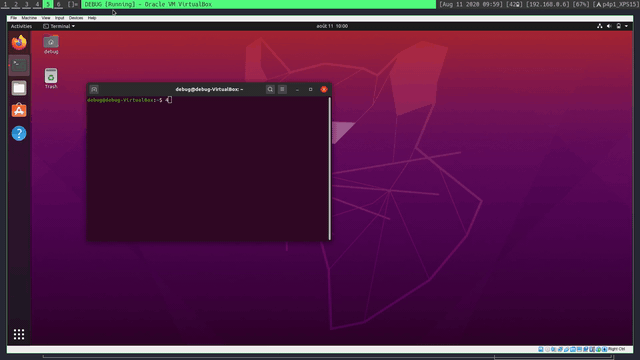Open the VirtualBox Machine menu
640x360 pixels.
point(29,18)
